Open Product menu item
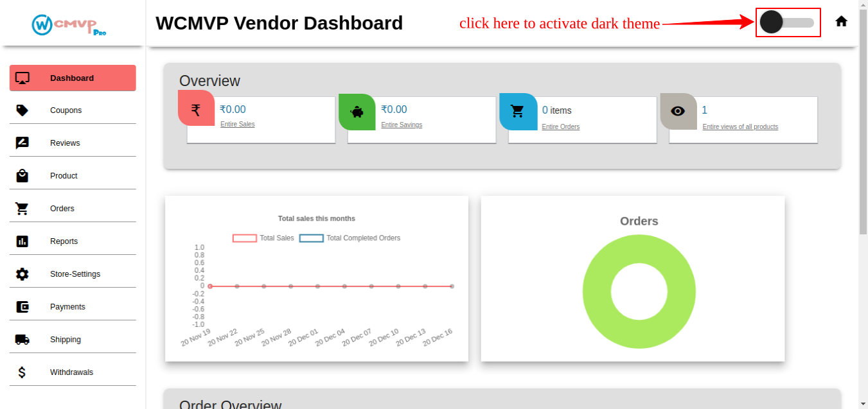Screen dimensions: 868x409 pyautogui.click(x=73, y=176)
